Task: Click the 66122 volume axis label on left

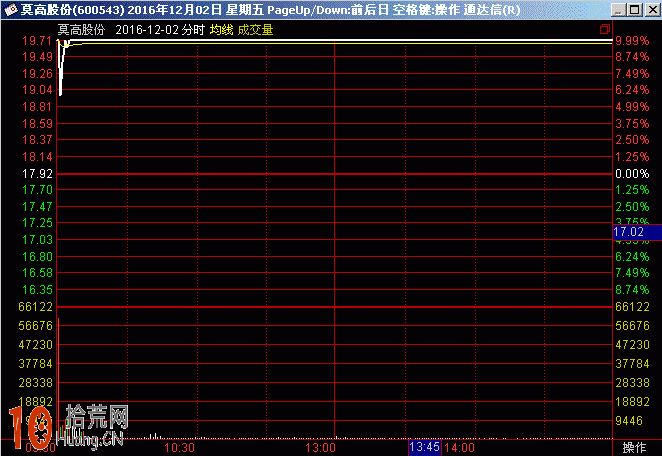Action: 36,306
